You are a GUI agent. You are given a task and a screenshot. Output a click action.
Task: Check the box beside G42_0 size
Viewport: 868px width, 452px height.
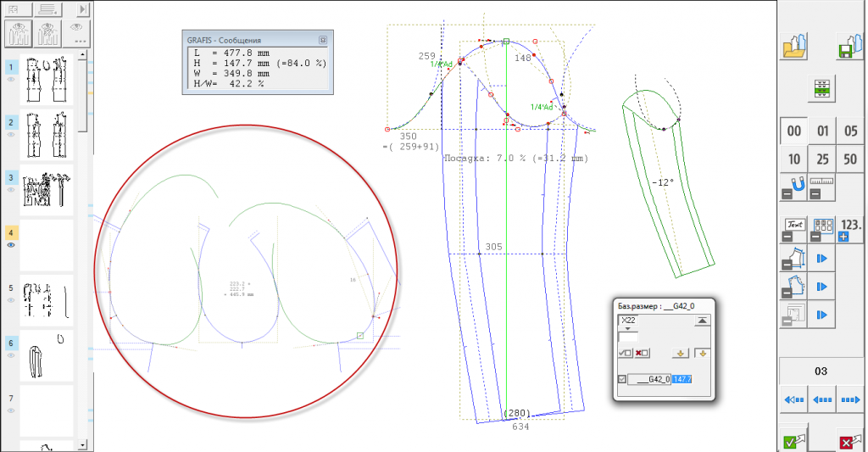622,379
